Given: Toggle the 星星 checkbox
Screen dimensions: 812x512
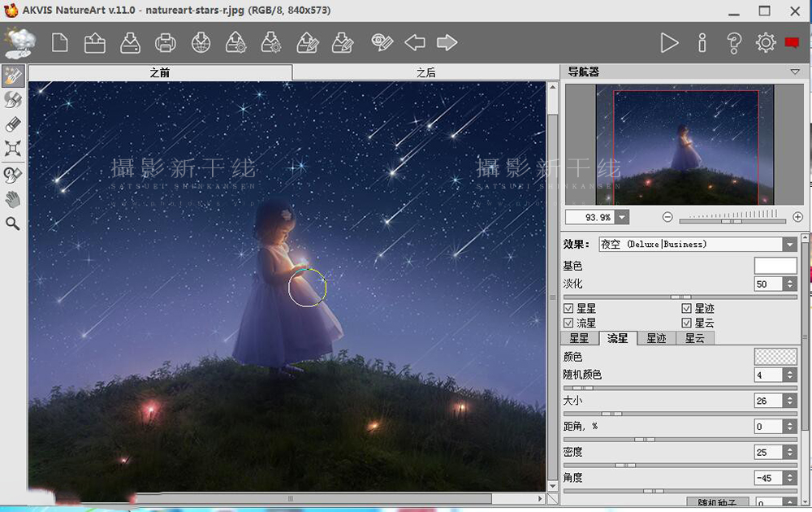Looking at the screenshot, I should click(568, 308).
